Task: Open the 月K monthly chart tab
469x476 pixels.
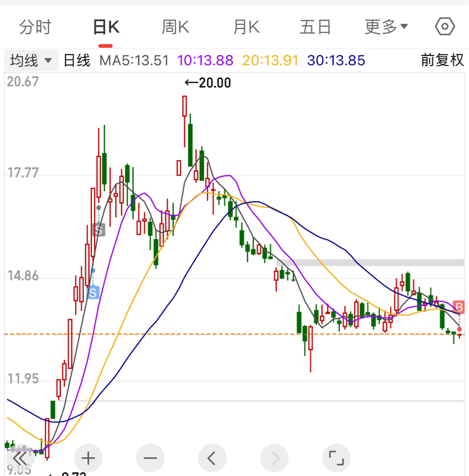Action: (246, 27)
